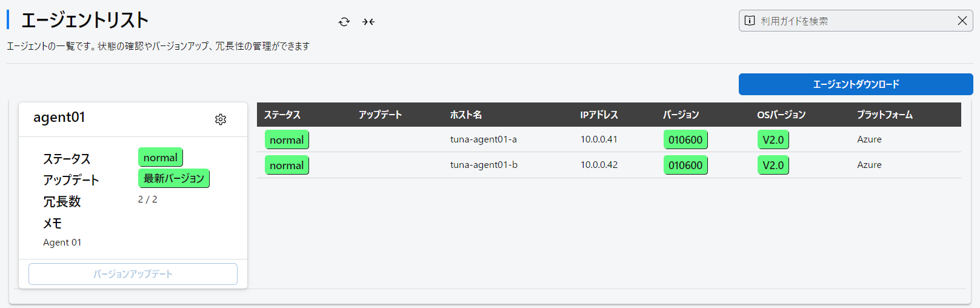Click the agent01 card title
This screenshot has width=980, height=308.
coord(59,118)
